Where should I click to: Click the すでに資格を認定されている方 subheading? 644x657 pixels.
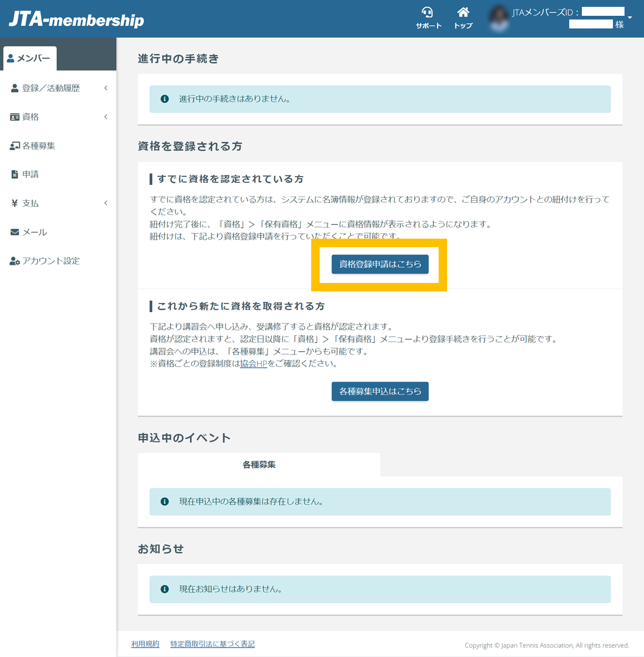tap(230, 179)
